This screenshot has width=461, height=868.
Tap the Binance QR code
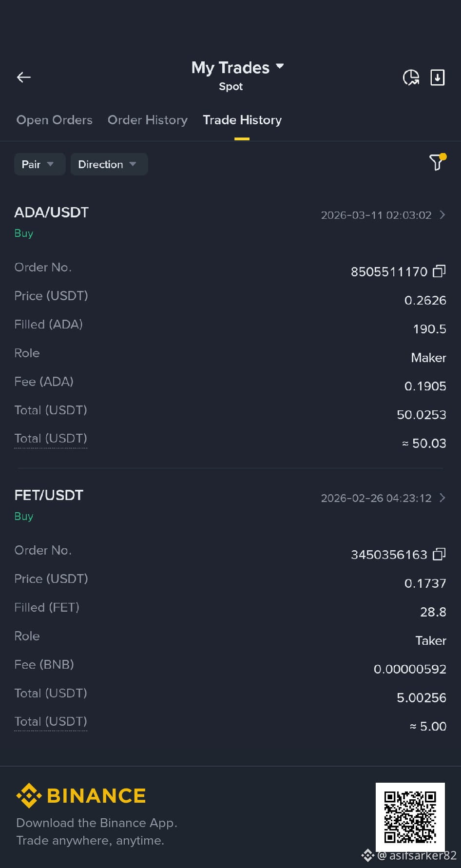pyautogui.click(x=410, y=817)
